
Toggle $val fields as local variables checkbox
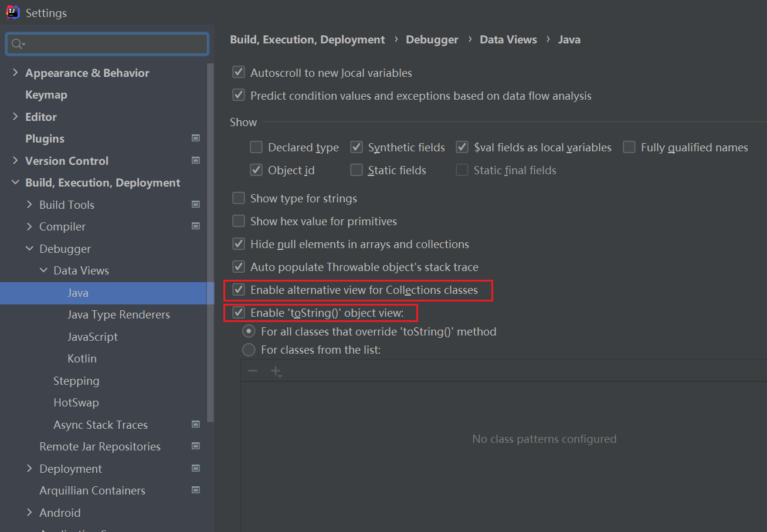(462, 147)
